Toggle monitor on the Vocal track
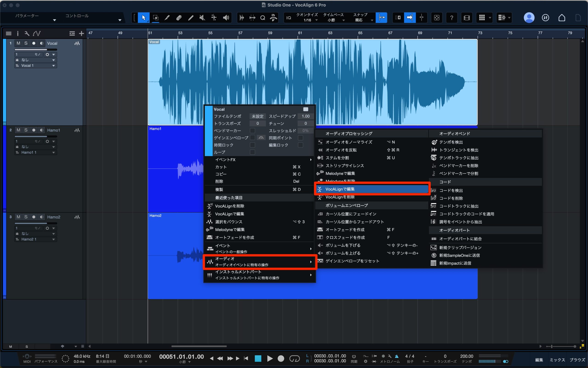Image resolution: width=588 pixels, height=368 pixels. [42, 43]
